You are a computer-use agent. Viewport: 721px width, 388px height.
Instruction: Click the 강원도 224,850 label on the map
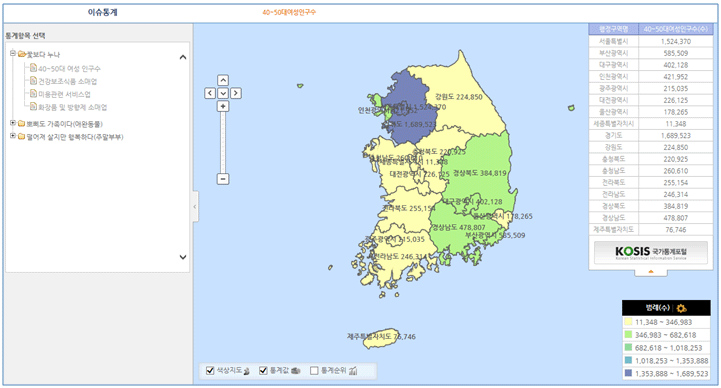tap(459, 97)
